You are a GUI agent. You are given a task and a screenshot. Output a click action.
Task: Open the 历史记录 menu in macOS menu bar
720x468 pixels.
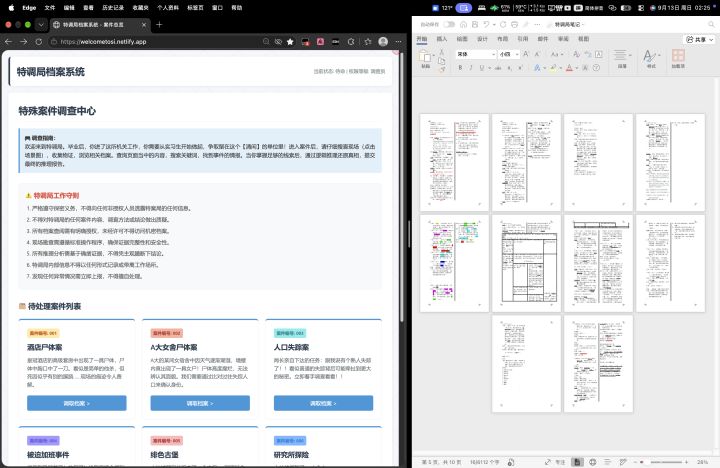coord(113,8)
